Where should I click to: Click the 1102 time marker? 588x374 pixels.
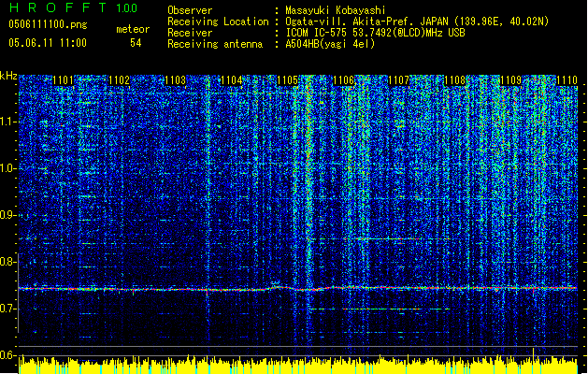click(x=119, y=80)
